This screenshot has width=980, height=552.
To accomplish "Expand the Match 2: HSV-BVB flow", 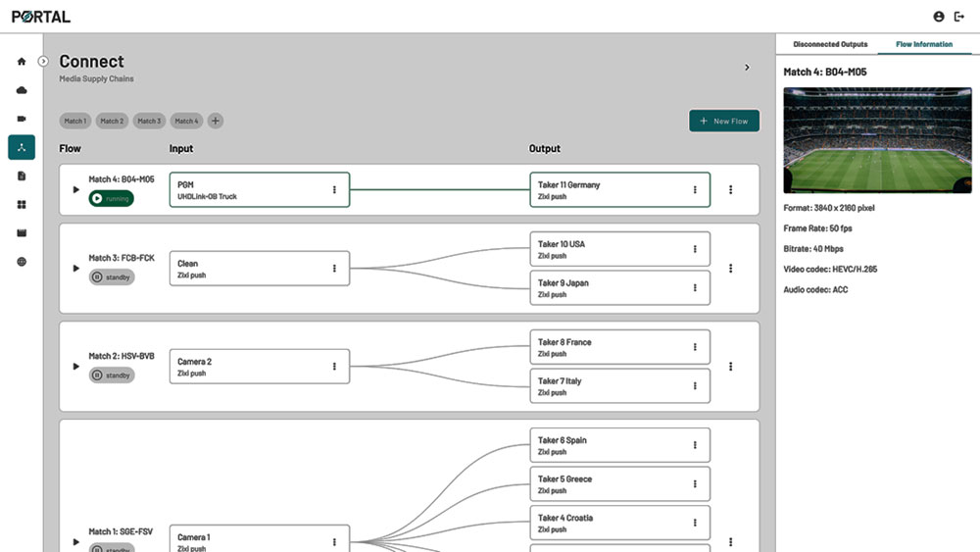I will coord(76,367).
